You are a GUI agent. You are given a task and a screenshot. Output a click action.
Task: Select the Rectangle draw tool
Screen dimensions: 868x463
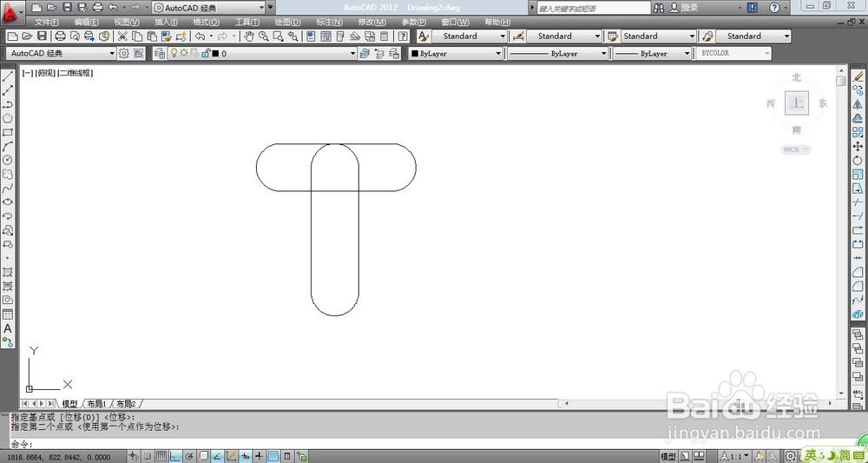click(8, 132)
